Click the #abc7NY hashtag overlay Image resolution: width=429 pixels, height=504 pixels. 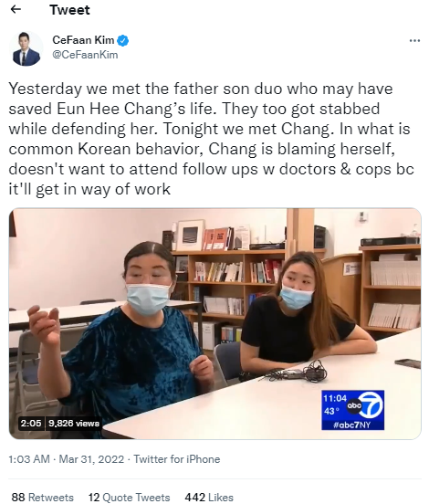click(352, 425)
